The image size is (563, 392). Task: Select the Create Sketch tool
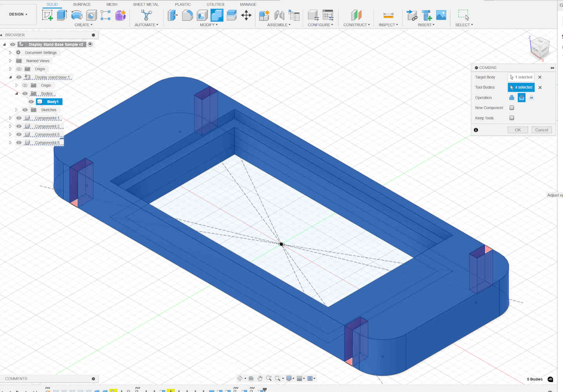tap(47, 15)
